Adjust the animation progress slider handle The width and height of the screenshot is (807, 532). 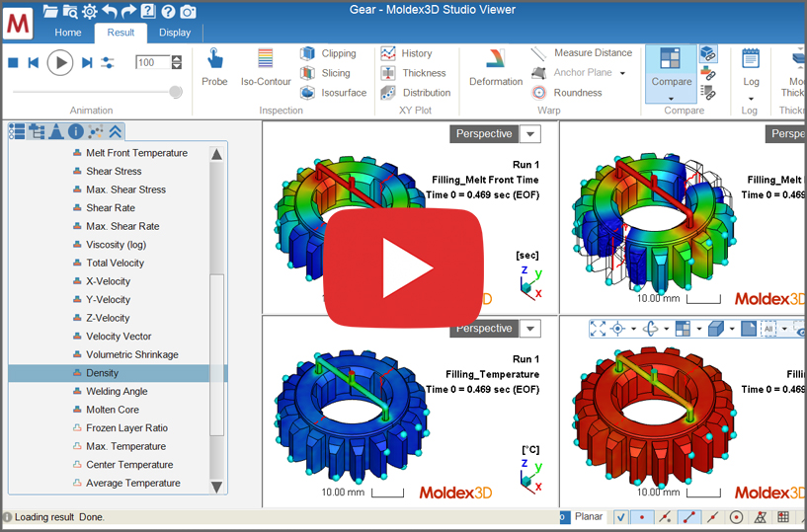[176, 92]
